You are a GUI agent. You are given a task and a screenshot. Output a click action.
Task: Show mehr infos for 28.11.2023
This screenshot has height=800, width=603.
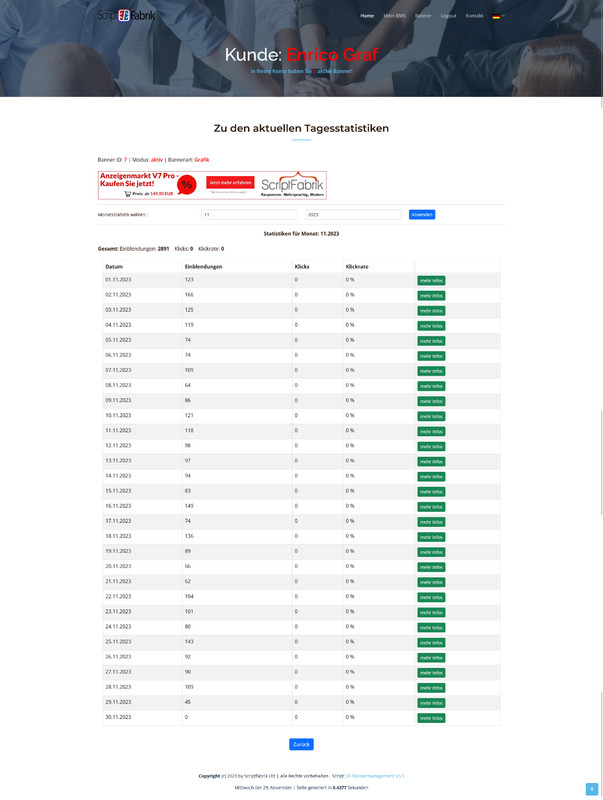click(x=431, y=688)
